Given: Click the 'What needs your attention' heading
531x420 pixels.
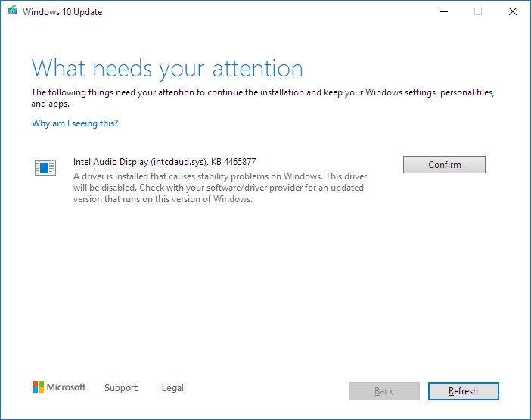Looking at the screenshot, I should [x=167, y=69].
